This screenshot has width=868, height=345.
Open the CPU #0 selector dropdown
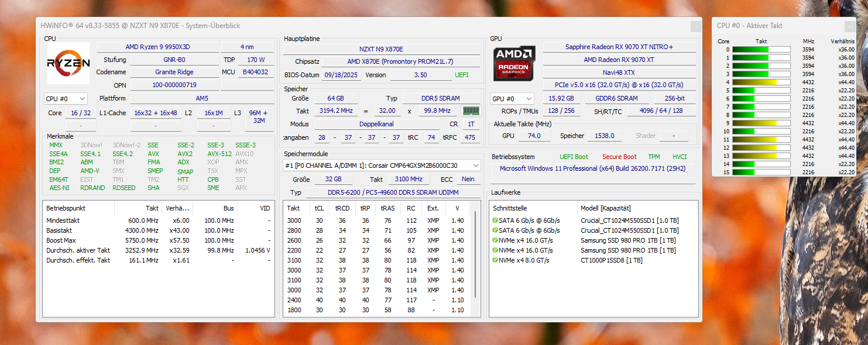66,99
